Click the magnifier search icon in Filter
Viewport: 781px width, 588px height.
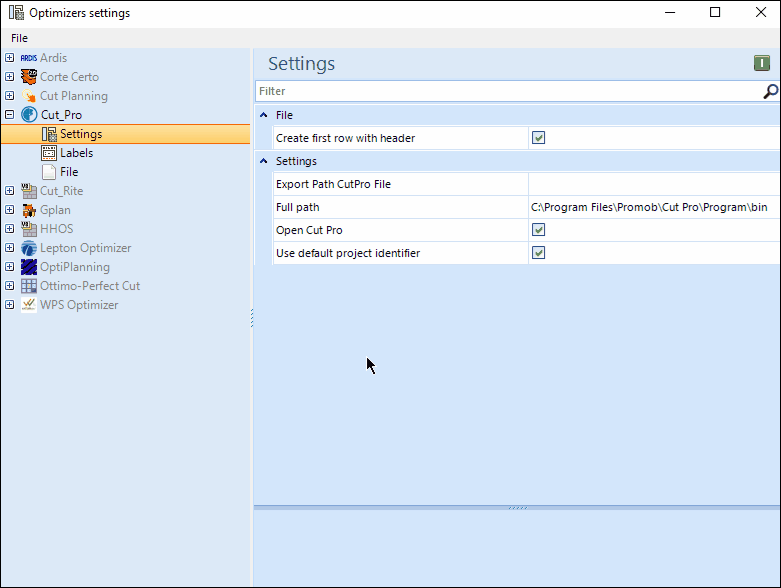(x=771, y=91)
